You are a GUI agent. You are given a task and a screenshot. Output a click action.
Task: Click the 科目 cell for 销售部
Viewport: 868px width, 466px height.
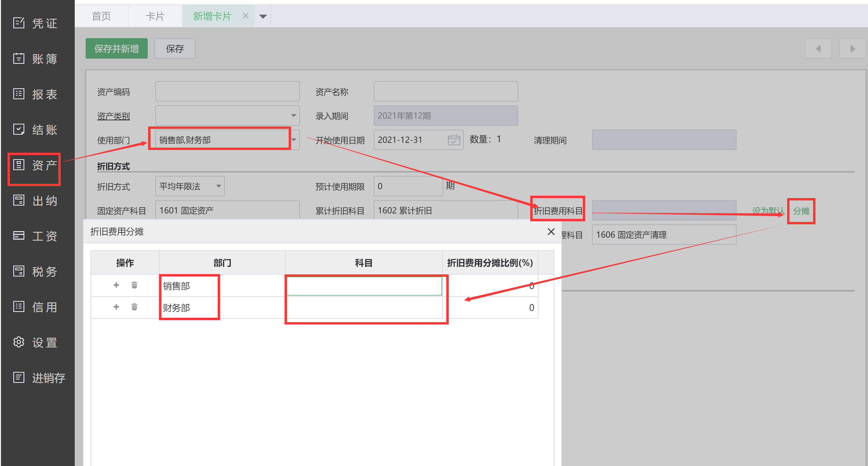point(364,286)
